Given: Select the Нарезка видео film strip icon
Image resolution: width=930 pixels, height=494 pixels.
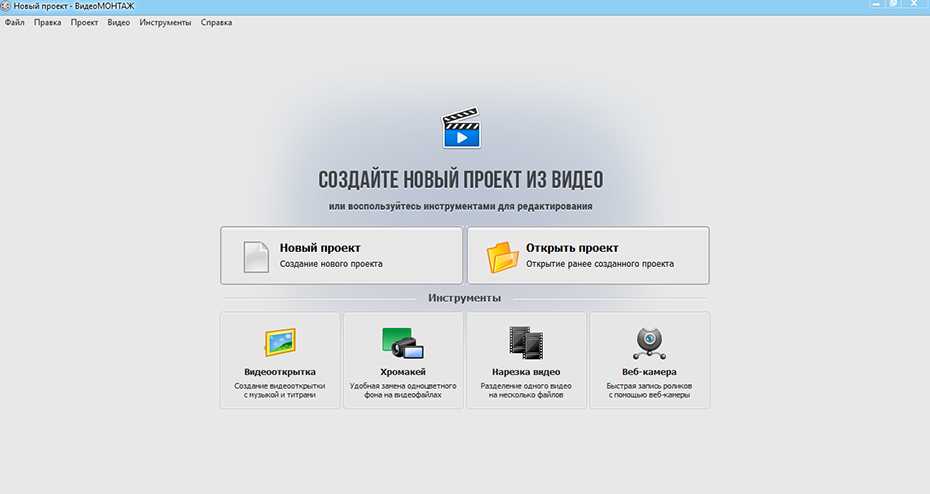Looking at the screenshot, I should [526, 343].
